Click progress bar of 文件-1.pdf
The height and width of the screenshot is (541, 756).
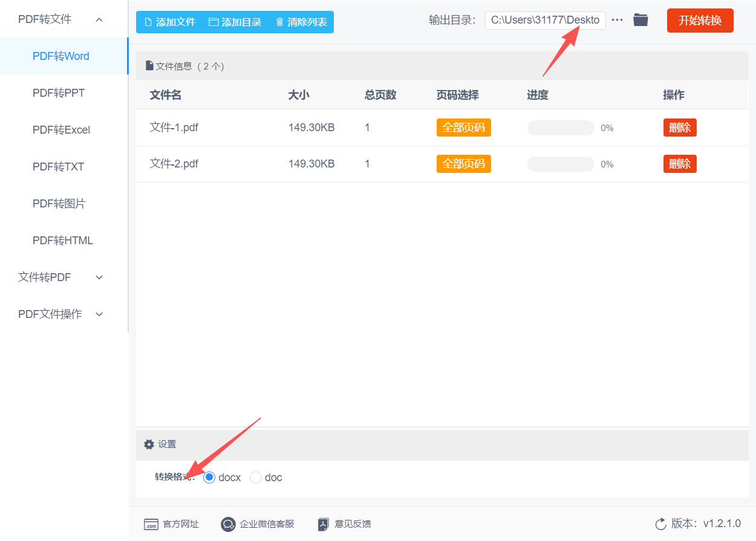pos(561,128)
